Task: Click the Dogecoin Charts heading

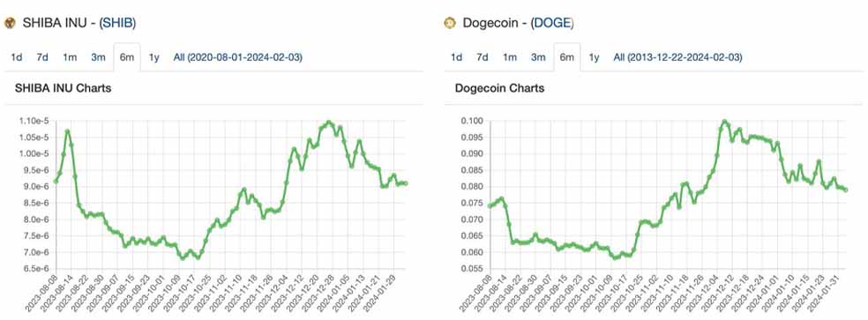Action: (x=499, y=88)
